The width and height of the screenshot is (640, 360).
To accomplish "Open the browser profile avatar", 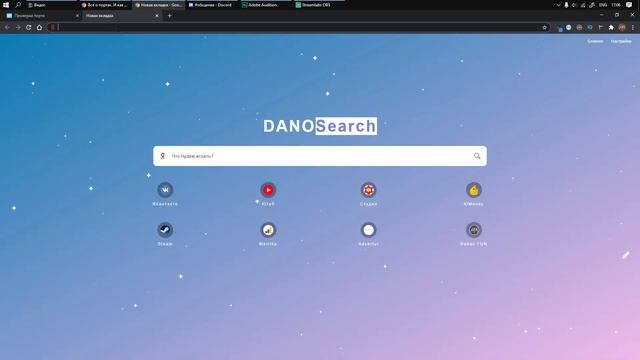I will pyautogui.click(x=622, y=27).
